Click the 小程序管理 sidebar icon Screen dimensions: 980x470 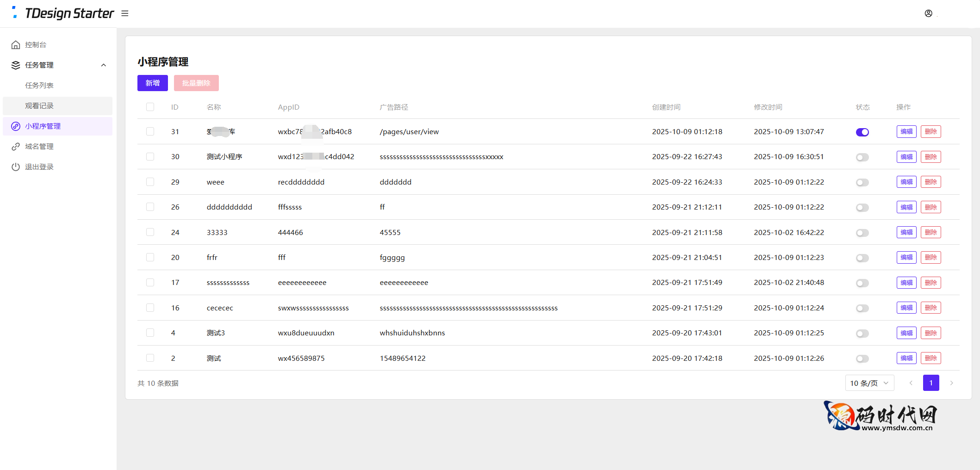click(x=16, y=126)
